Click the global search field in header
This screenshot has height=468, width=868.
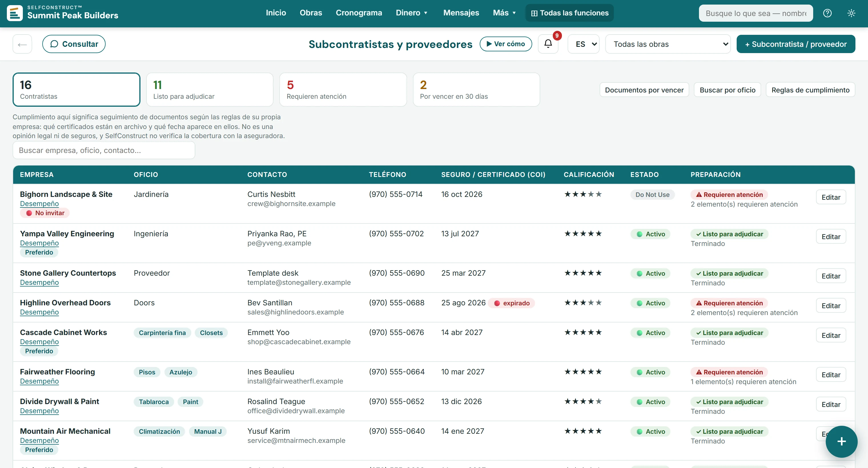pyautogui.click(x=756, y=13)
